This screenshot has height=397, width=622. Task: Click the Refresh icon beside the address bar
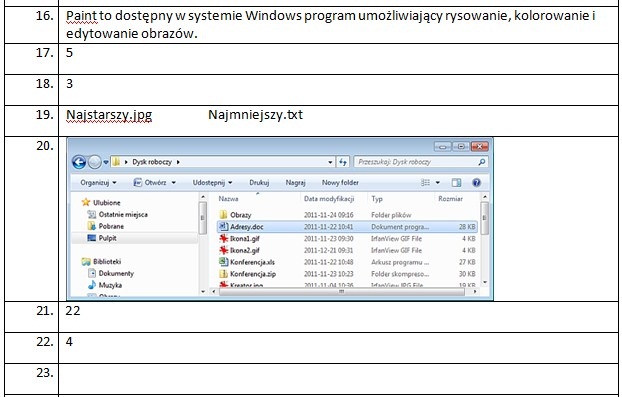pos(343,162)
